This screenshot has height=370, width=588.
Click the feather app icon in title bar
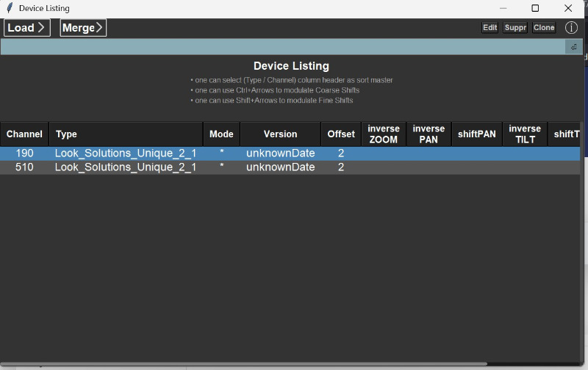pyautogui.click(x=10, y=8)
